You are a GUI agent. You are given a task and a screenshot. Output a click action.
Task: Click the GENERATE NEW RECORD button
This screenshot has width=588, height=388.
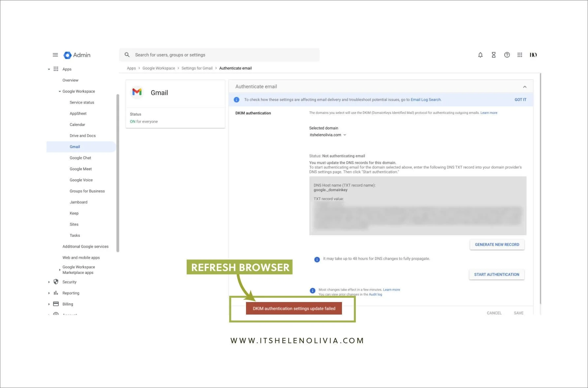point(497,244)
